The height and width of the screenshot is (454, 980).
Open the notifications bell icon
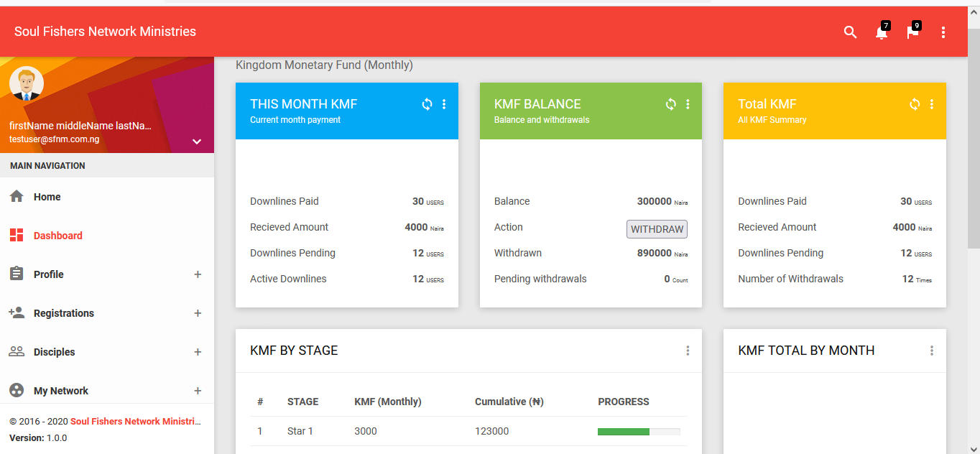(x=882, y=32)
